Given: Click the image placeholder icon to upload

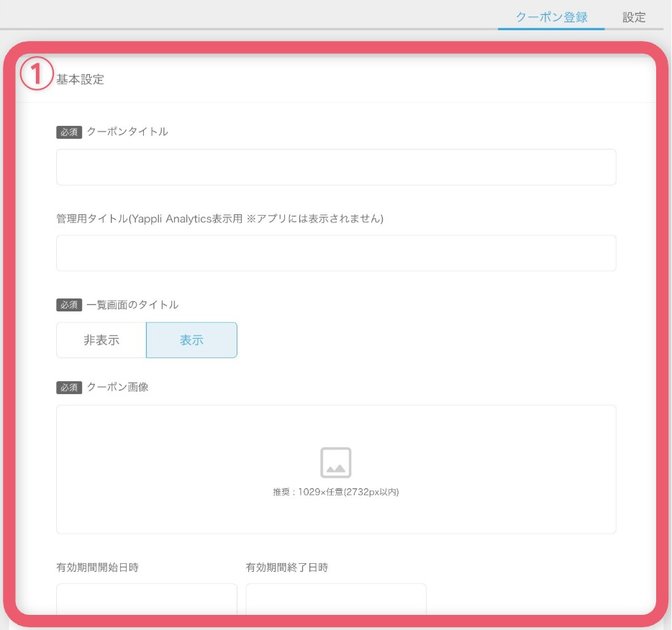Looking at the screenshot, I should [336, 462].
